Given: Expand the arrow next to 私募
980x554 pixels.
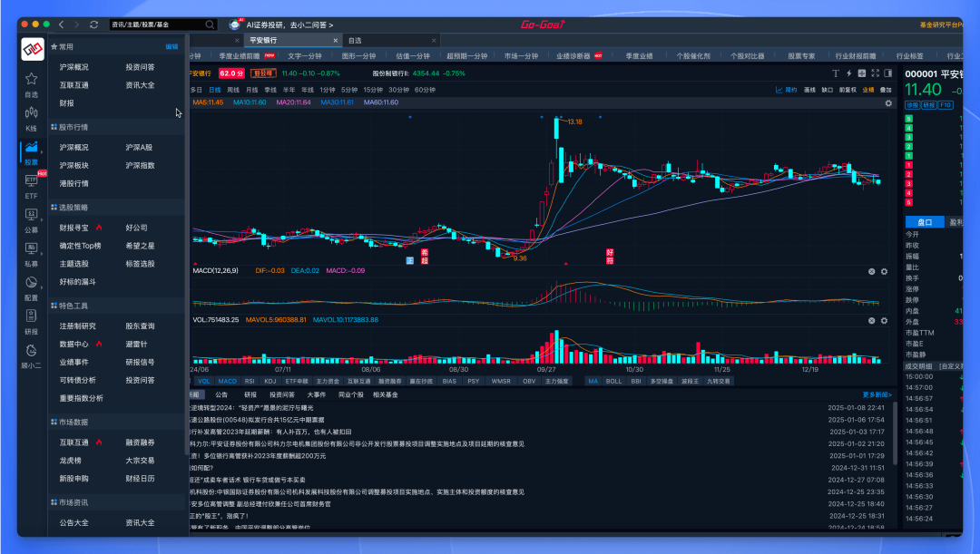Looking at the screenshot, I should point(42,253).
